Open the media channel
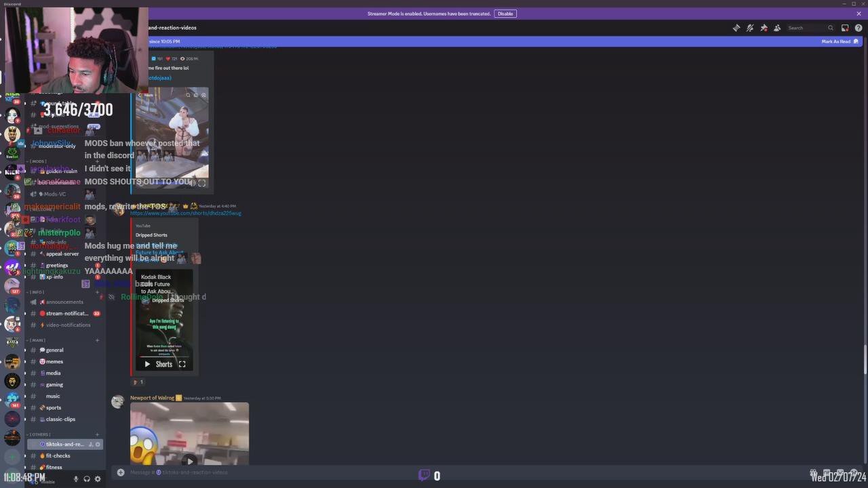Image resolution: width=868 pixels, height=488 pixels. pos(64,373)
